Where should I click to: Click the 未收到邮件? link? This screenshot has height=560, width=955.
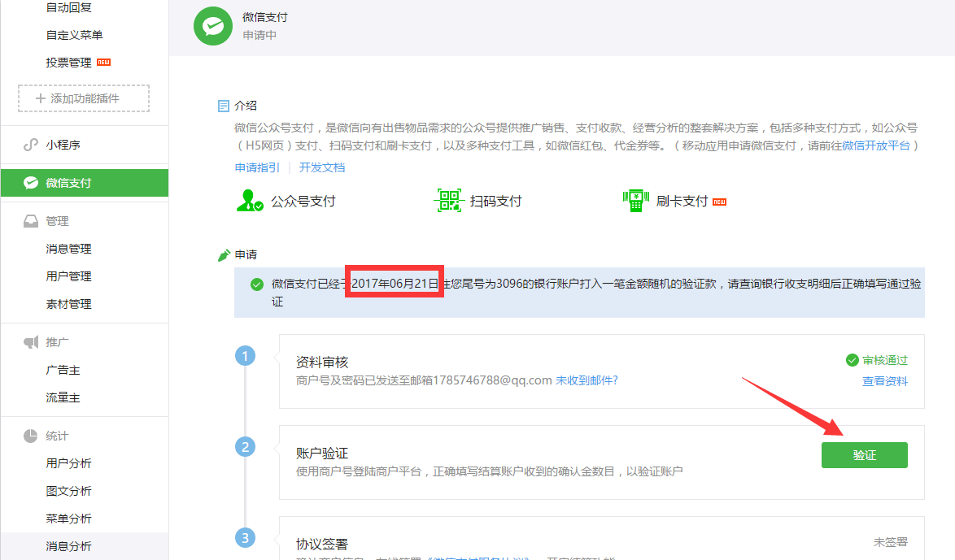click(587, 380)
